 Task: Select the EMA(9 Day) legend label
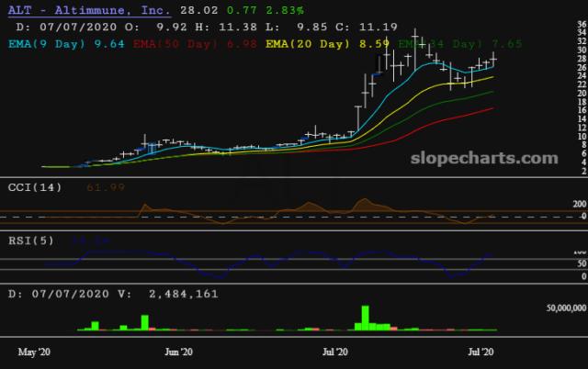click(54, 42)
